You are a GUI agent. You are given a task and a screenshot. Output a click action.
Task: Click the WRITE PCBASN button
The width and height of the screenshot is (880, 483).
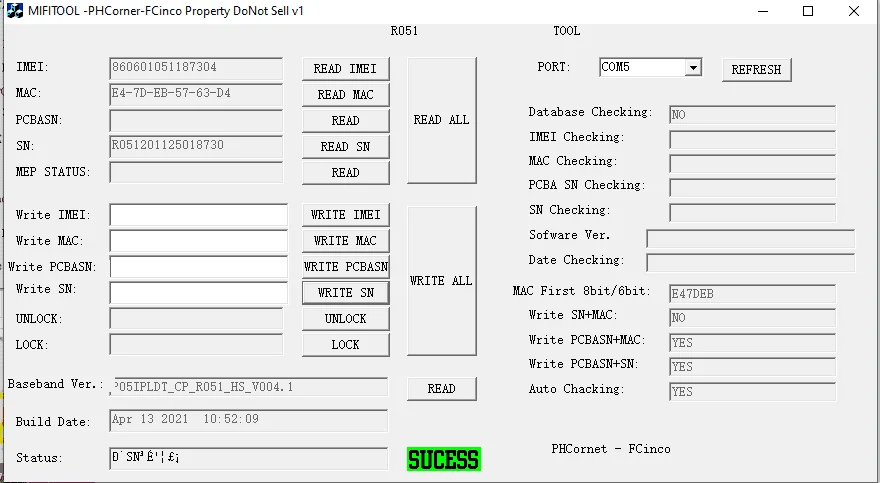pos(345,266)
